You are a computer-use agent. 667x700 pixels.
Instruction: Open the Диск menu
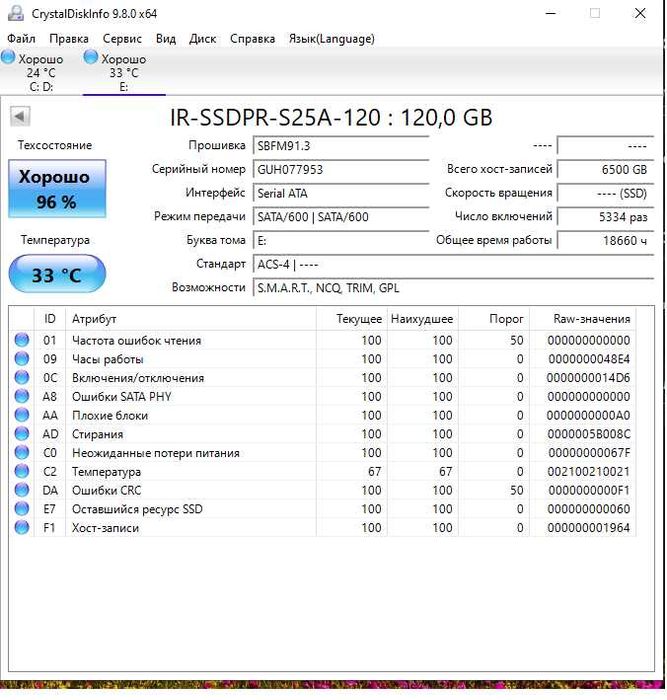tap(202, 39)
